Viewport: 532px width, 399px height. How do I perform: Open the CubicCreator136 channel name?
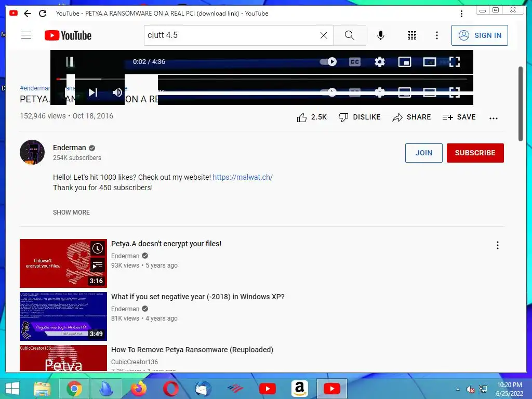pos(135,362)
